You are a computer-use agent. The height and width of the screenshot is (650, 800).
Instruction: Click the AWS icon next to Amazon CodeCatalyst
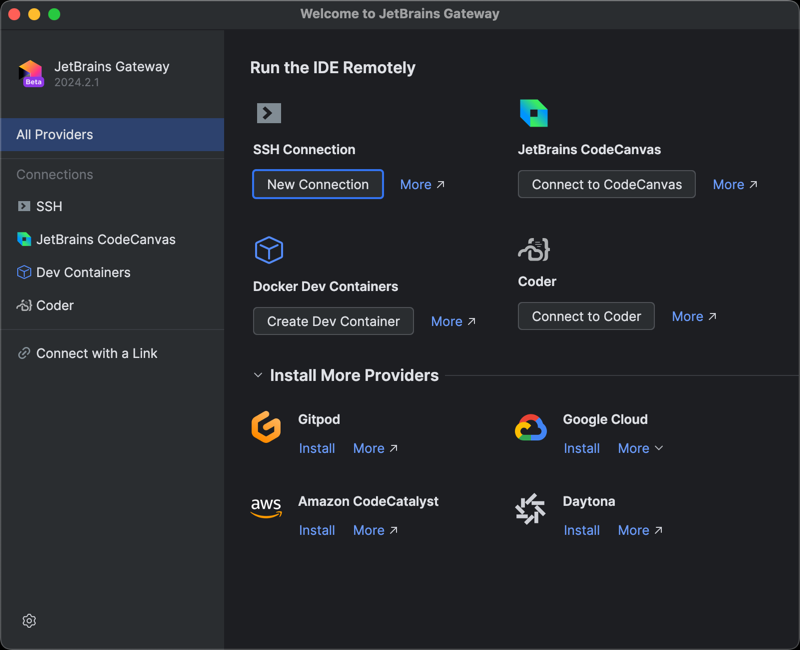pyautogui.click(x=266, y=507)
